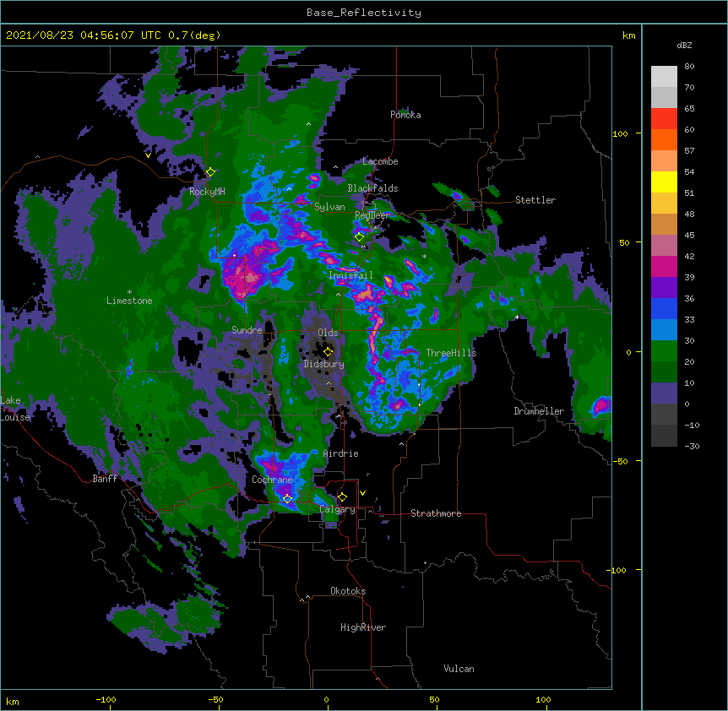Image resolution: width=728 pixels, height=711 pixels.
Task: Click the yellow diamond marker above RockyMH
Action: tap(210, 172)
